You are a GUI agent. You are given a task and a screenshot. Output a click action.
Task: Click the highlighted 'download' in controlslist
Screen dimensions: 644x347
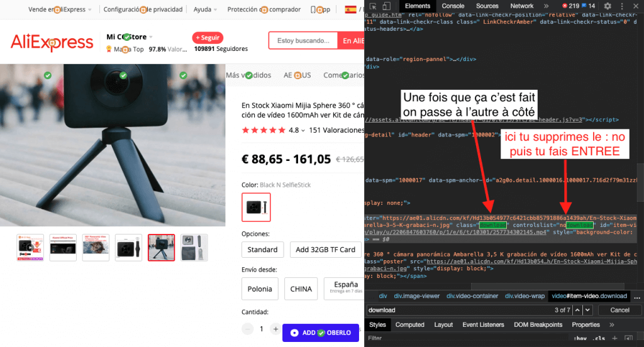579,225
